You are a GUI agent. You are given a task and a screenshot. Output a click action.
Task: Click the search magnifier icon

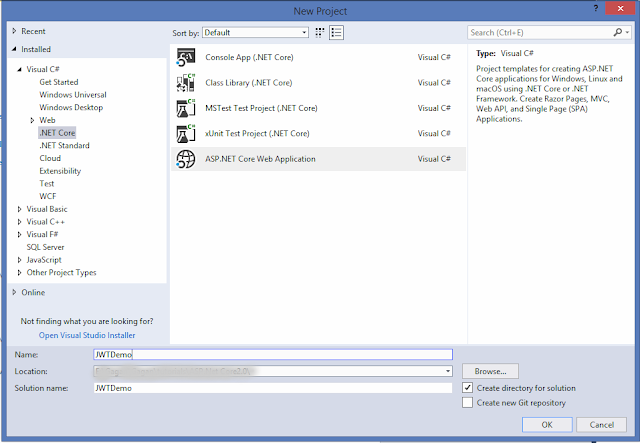[618, 32]
